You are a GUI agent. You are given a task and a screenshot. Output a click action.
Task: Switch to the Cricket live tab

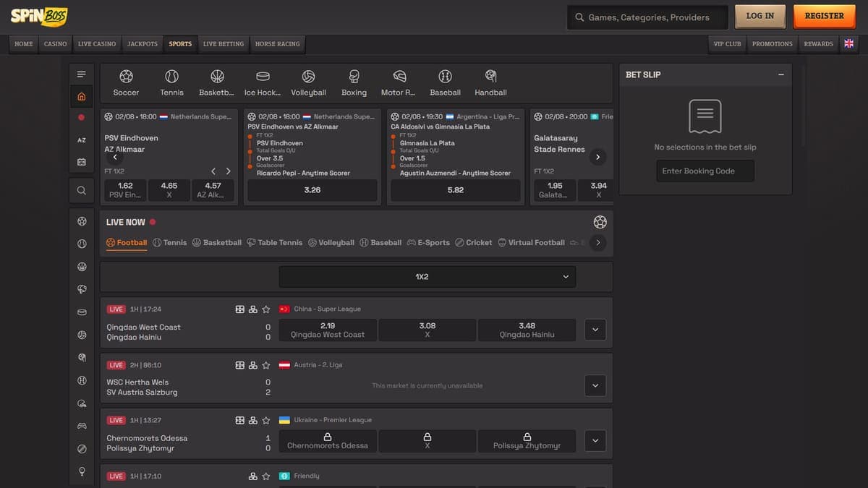click(x=474, y=243)
